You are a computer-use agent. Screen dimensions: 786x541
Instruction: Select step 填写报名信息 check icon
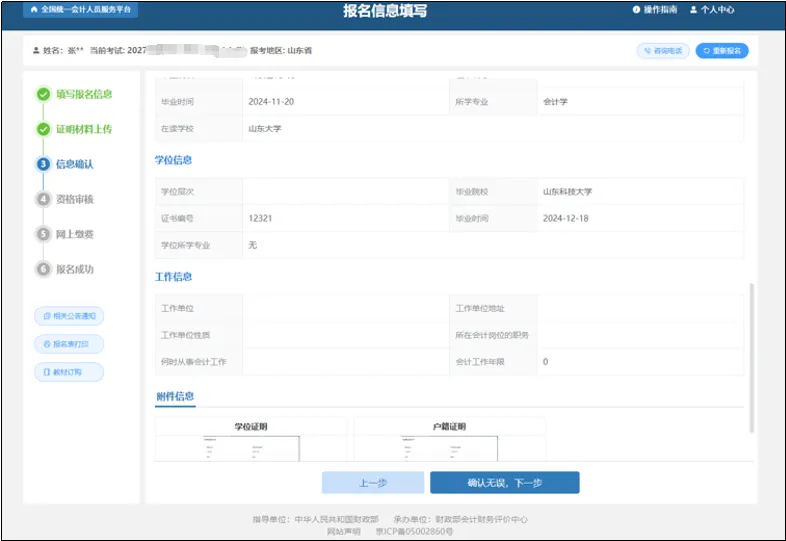(x=44, y=94)
